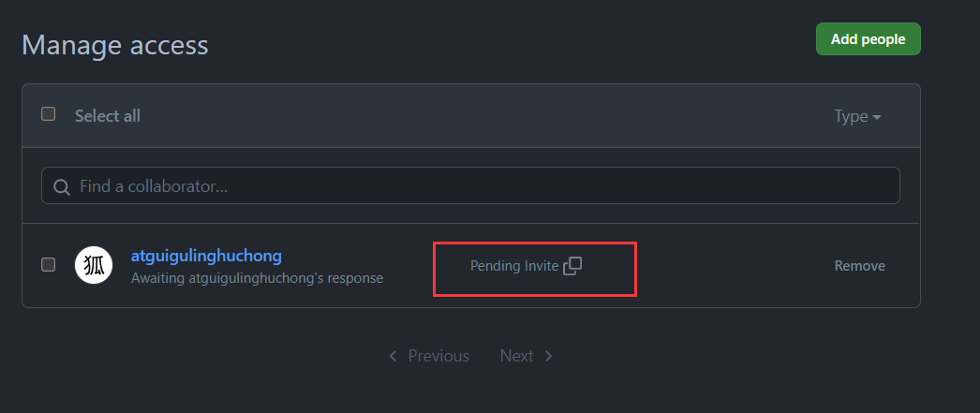Tick the Select all checkbox
This screenshot has height=413, width=980.
point(48,113)
